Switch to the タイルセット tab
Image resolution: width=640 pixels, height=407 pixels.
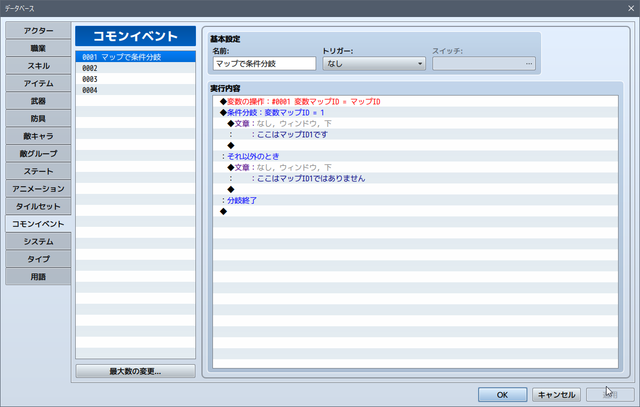(x=38, y=206)
